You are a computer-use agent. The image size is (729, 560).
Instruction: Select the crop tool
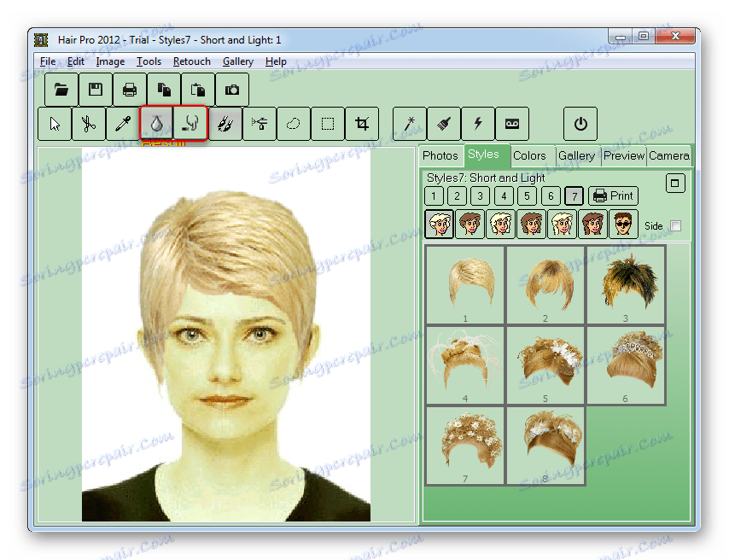(x=361, y=124)
